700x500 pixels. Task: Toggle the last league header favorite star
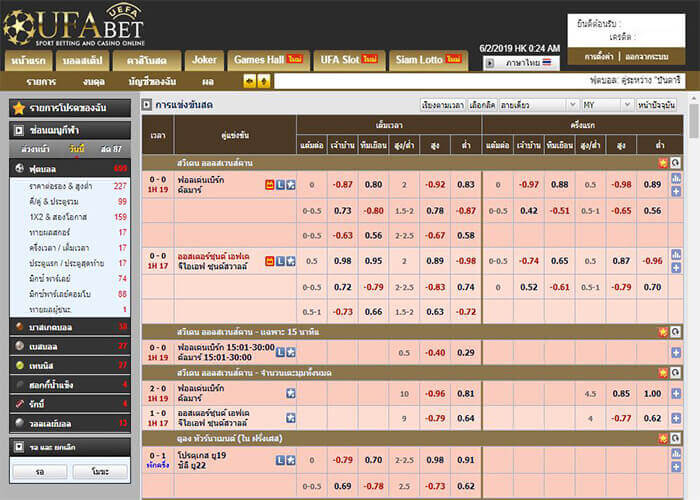click(x=663, y=438)
